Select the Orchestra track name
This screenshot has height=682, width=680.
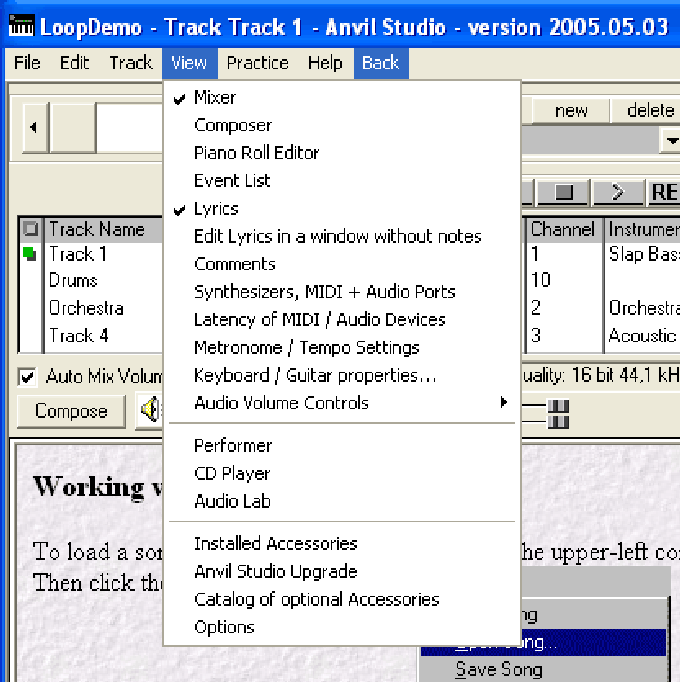(x=86, y=308)
